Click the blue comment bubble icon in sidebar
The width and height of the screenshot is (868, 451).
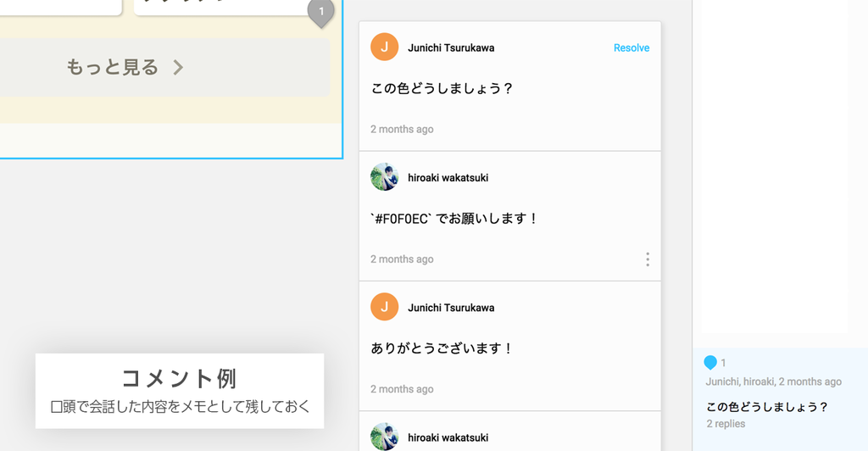click(710, 363)
